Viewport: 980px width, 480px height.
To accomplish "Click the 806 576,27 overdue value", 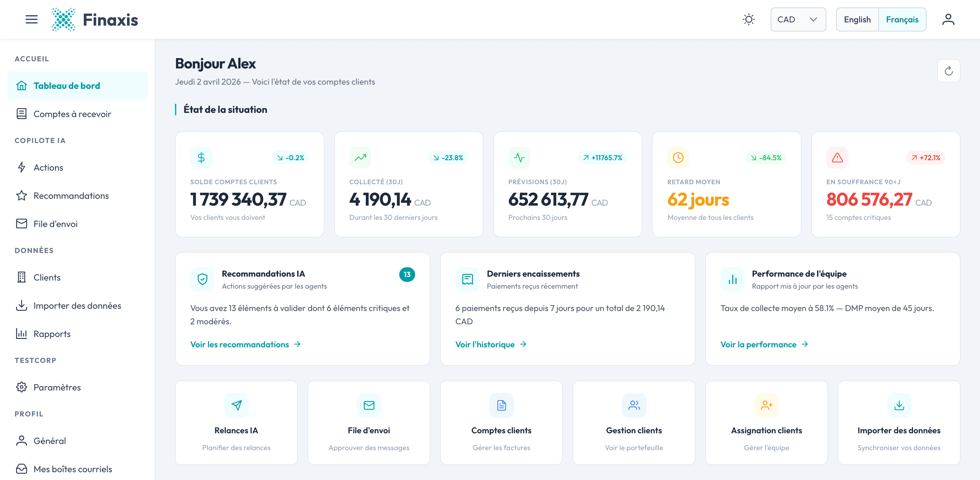I will coord(869,199).
